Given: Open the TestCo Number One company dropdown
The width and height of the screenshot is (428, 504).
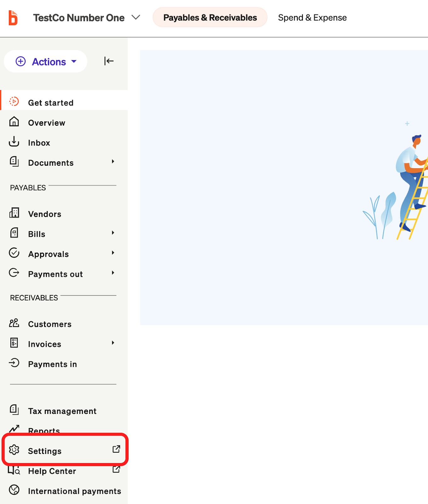Looking at the screenshot, I should click(87, 18).
